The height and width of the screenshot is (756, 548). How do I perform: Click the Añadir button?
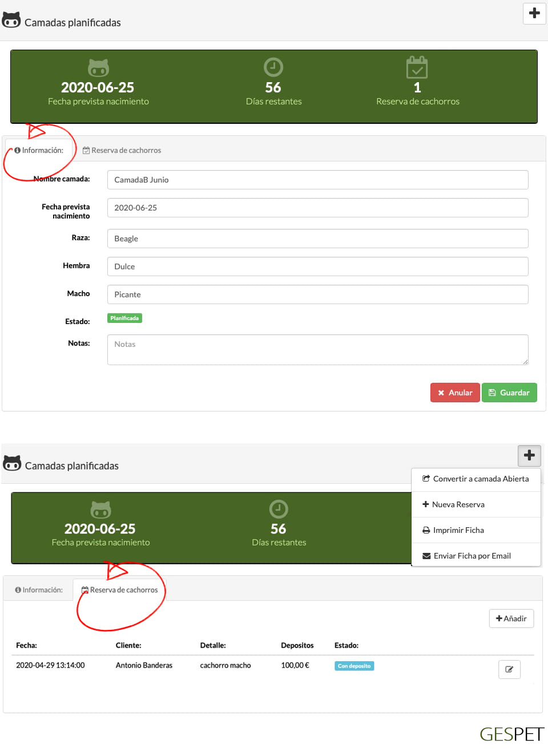tap(511, 618)
